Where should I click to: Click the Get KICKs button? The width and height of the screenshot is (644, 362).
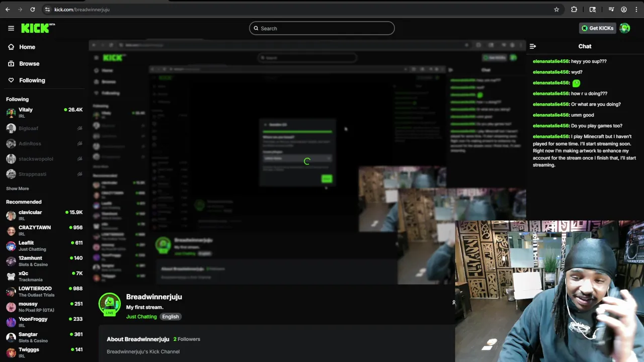(598, 28)
